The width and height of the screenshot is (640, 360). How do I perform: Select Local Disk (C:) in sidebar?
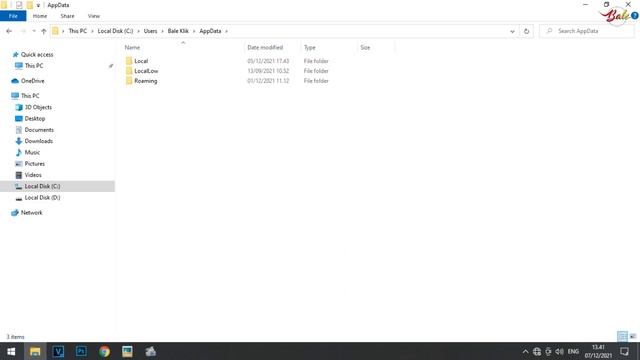tap(57, 186)
